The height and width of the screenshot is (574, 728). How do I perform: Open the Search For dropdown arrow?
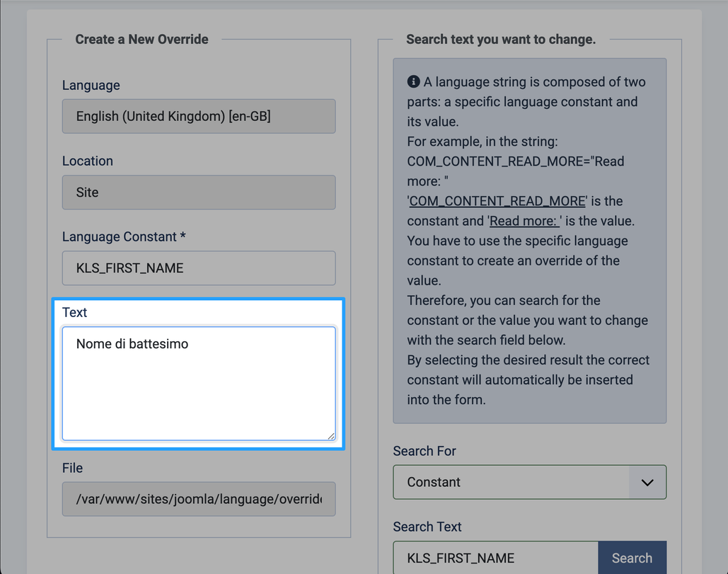(647, 482)
